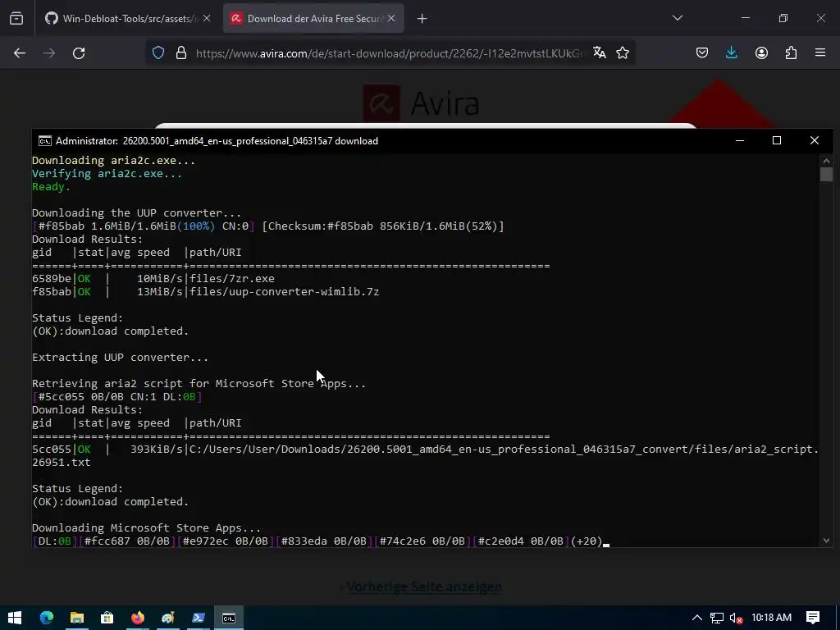
Task: Click 'Extracting UUP converter...' line
Action: point(120,358)
